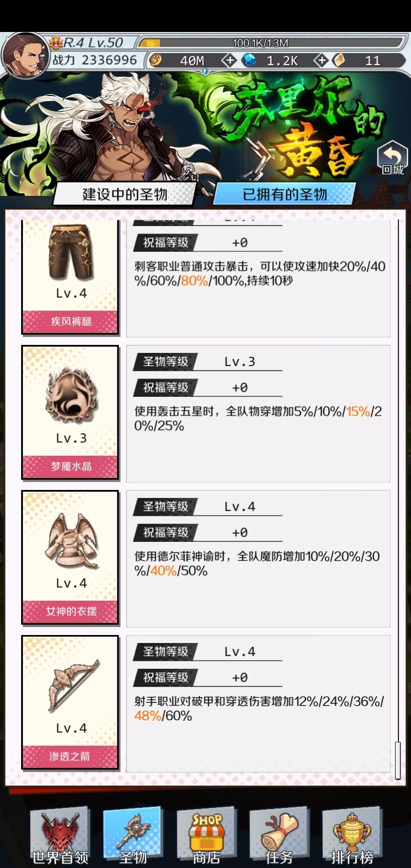411x868 pixels.
Task: Select the 女神的衣摆 relic card
Action: coord(70,557)
